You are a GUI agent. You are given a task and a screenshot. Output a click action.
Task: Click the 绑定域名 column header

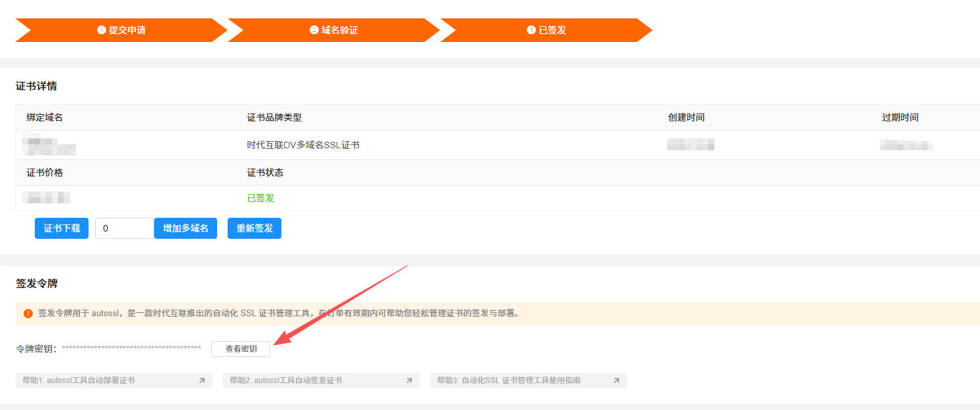(45, 117)
